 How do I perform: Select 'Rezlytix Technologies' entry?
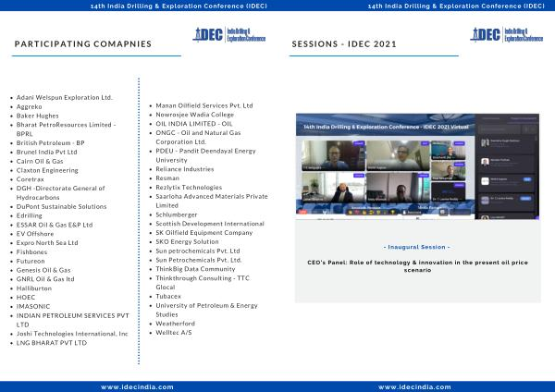[x=189, y=187]
